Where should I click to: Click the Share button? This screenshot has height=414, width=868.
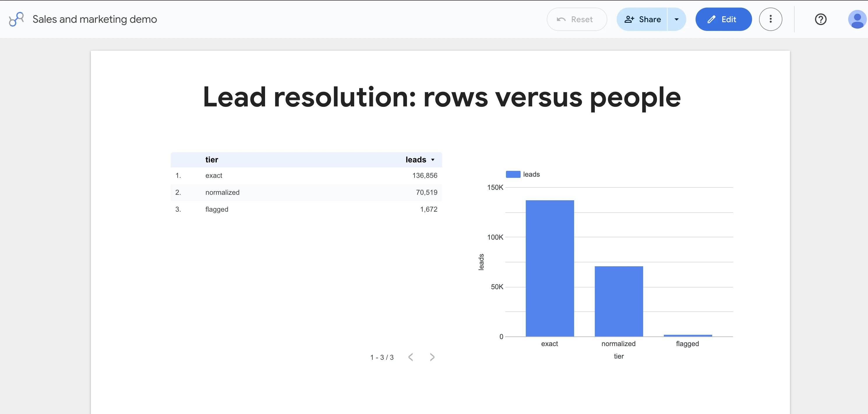[x=642, y=19]
